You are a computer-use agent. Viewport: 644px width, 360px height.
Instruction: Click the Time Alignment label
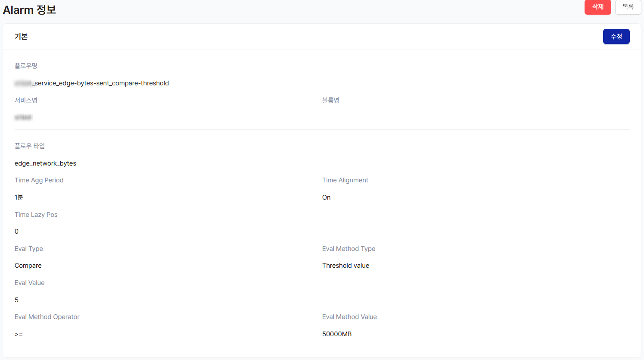[x=345, y=180]
